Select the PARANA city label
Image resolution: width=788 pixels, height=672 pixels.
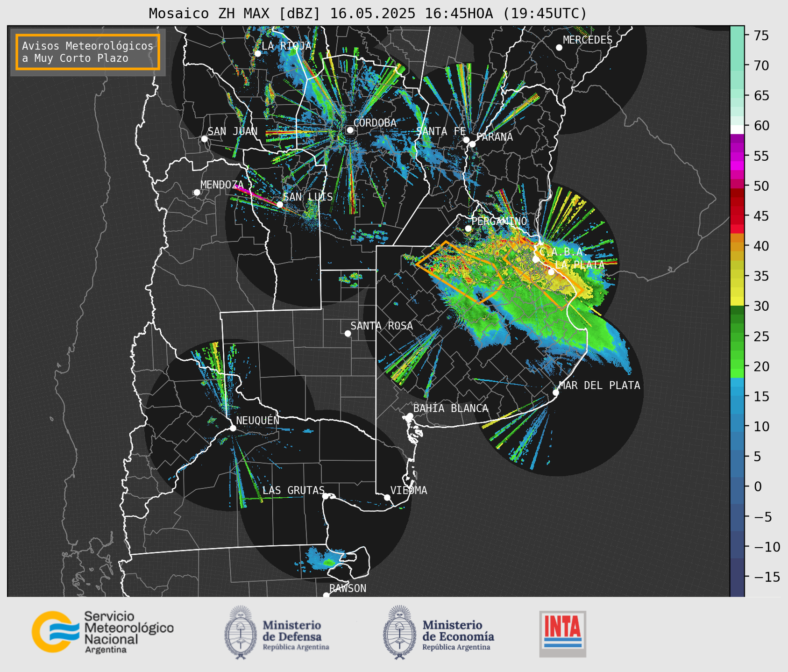495,137
